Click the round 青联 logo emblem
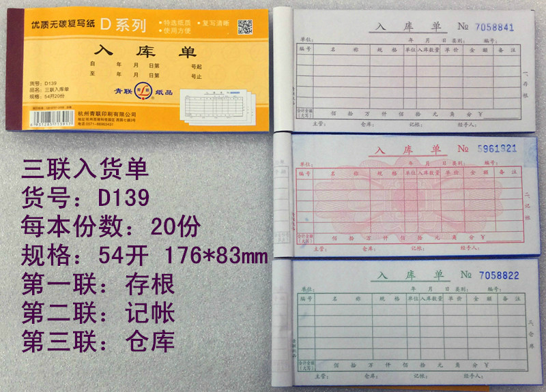This screenshot has height=392, width=546. (x=143, y=91)
